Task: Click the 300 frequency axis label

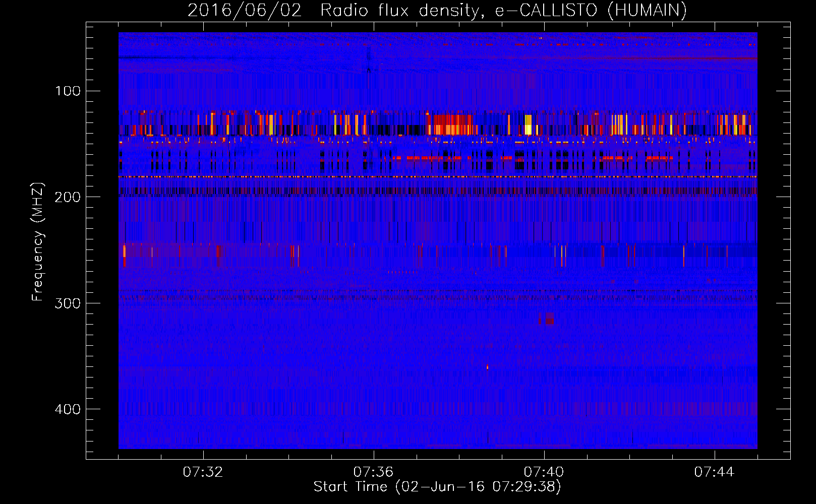Action: (x=68, y=303)
